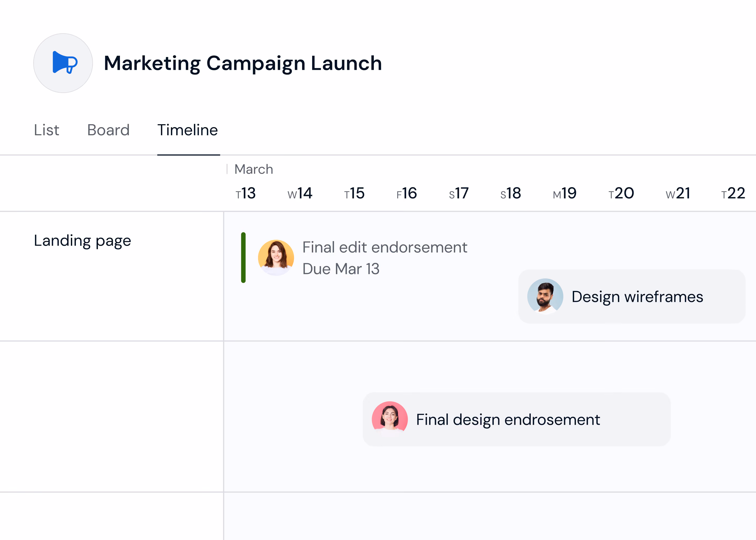
Task: Click the Due Mar 13 date text
Action: tap(341, 269)
